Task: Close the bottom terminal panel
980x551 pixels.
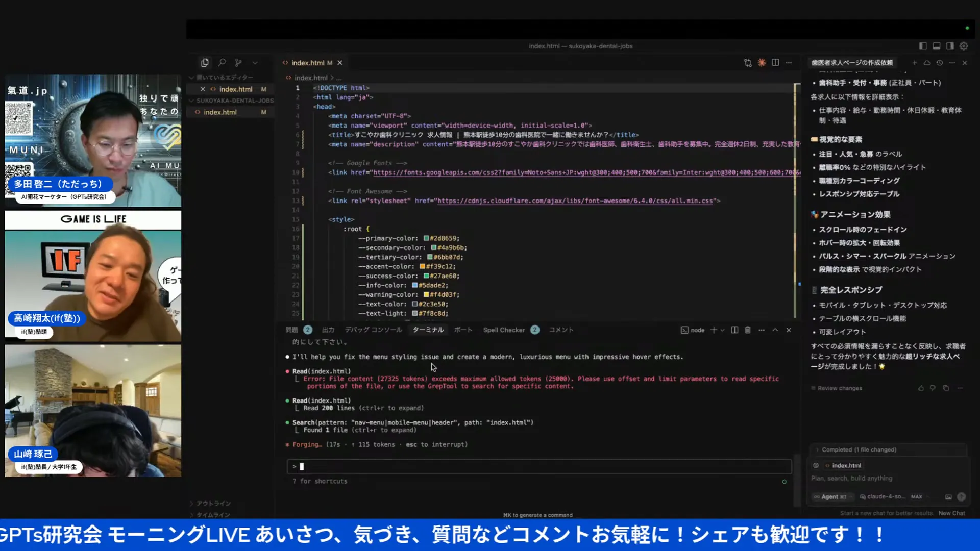Action: 789,330
